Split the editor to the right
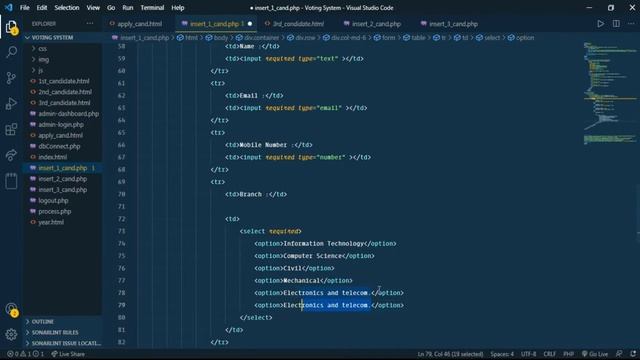Image resolution: width=640 pixels, height=360 pixels. coord(616,24)
